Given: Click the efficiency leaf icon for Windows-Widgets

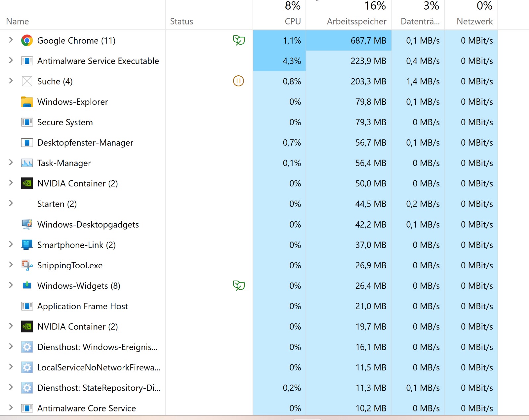Looking at the screenshot, I should (239, 285).
